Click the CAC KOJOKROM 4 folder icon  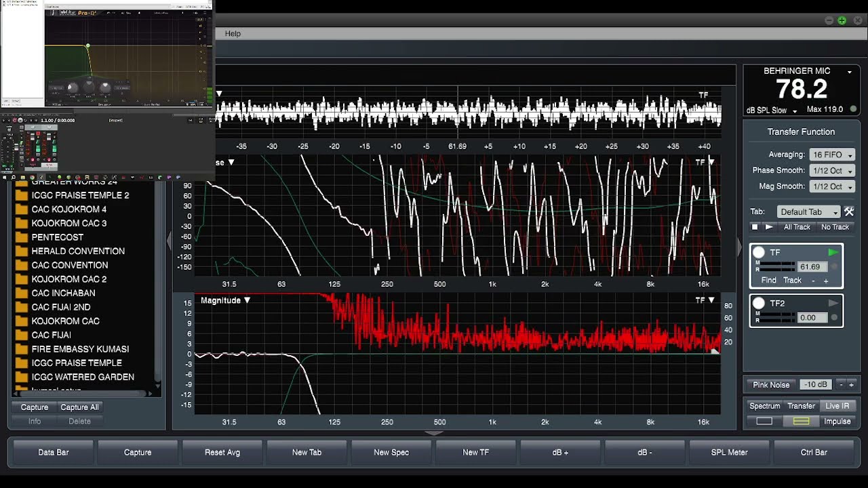[21, 209]
